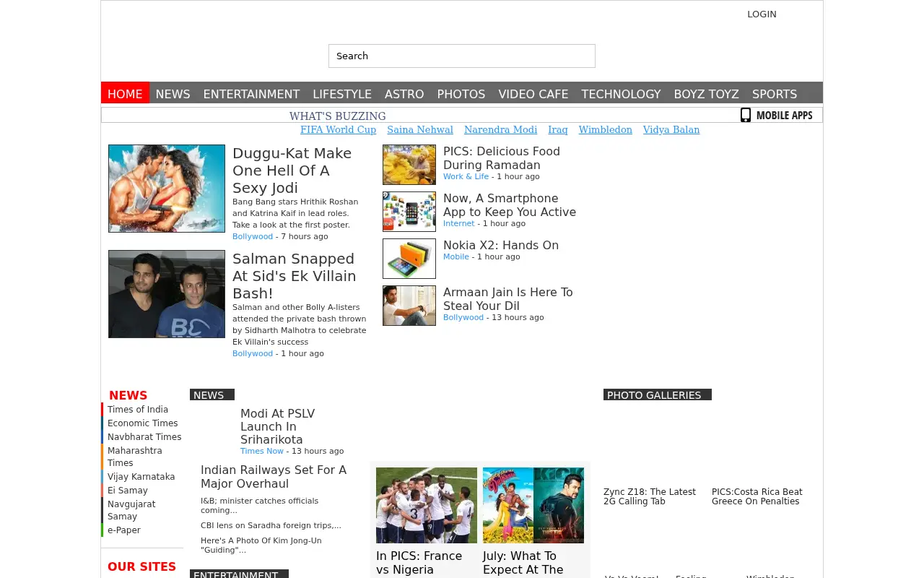Viewport: 924px width, 578px height.
Task: Open the Duggu-Kat poster thumbnail
Action: 167,189
